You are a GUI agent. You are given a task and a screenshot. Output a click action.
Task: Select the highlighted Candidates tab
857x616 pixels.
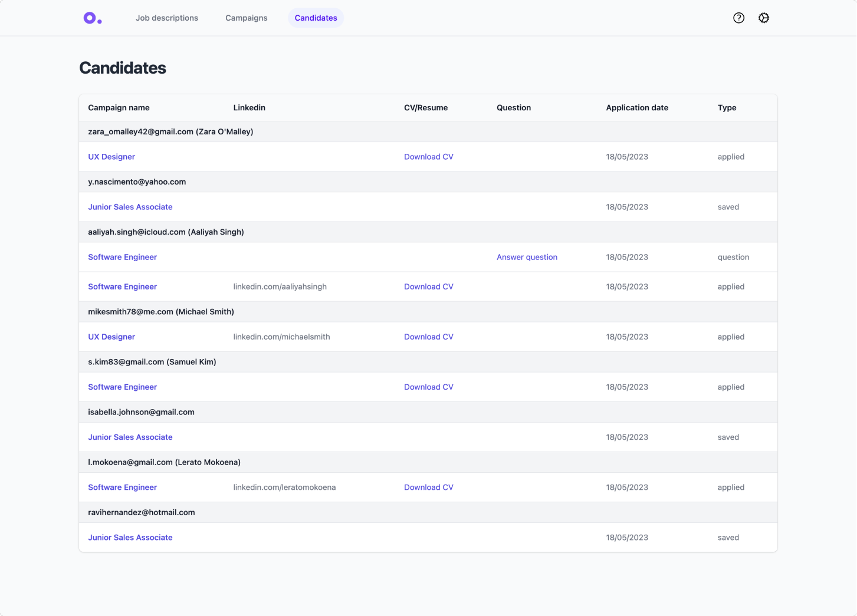point(316,18)
